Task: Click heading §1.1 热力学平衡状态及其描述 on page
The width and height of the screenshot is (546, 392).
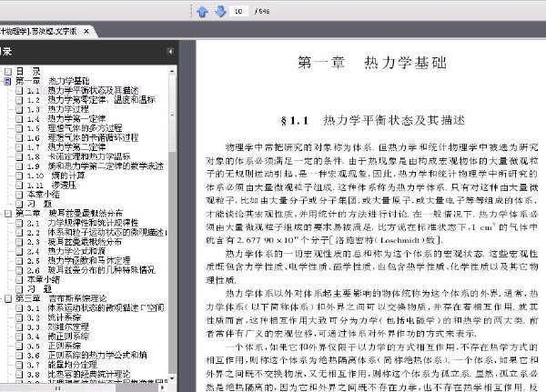Action: (x=372, y=120)
